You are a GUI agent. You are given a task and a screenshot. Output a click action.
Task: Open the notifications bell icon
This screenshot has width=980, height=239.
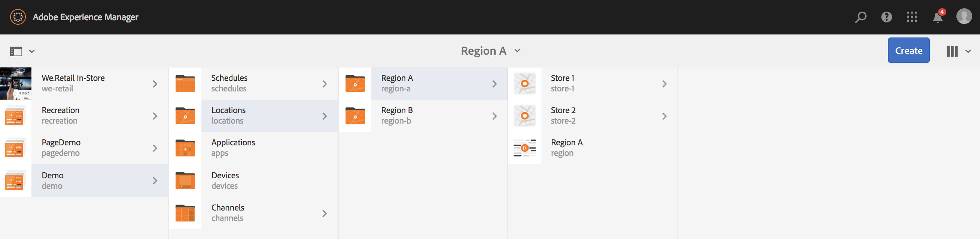click(937, 18)
